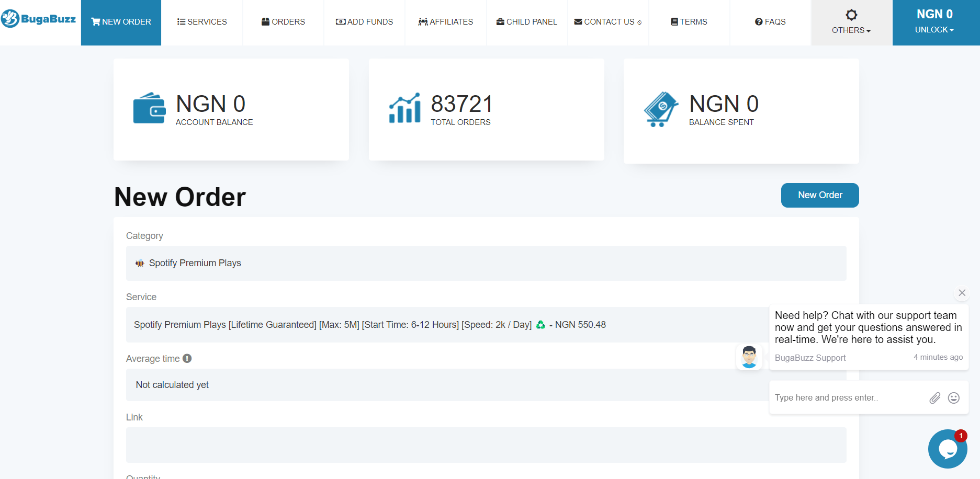Image resolution: width=980 pixels, height=479 pixels.
Task: Click the Link input field
Action: click(486, 444)
